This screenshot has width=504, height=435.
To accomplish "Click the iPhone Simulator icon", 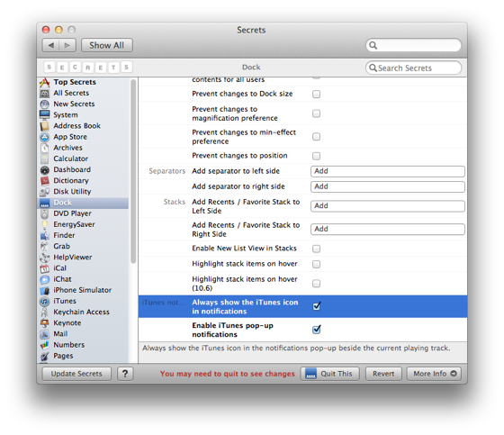I will click(45, 291).
